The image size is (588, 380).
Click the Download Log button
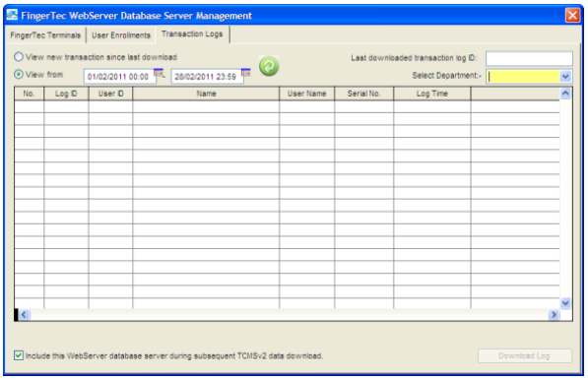tap(525, 355)
